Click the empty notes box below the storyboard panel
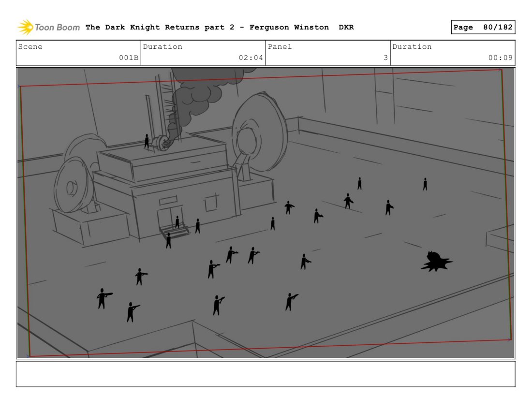 [x=266, y=374]
